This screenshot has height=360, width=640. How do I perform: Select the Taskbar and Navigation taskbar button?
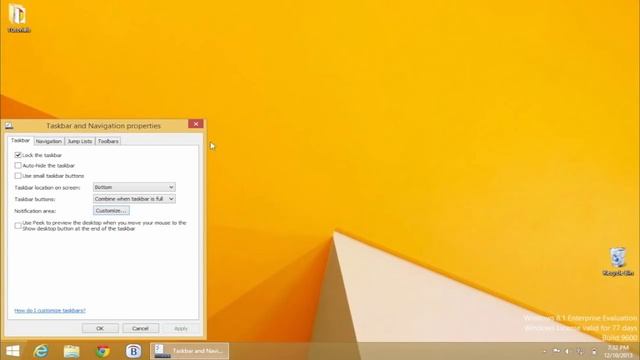(x=189, y=351)
